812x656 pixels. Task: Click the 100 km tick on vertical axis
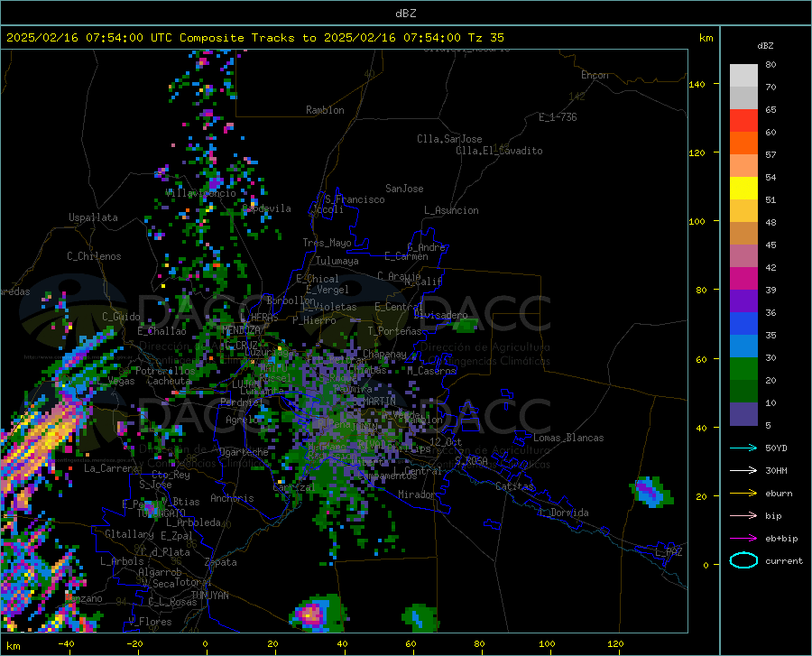coord(697,222)
